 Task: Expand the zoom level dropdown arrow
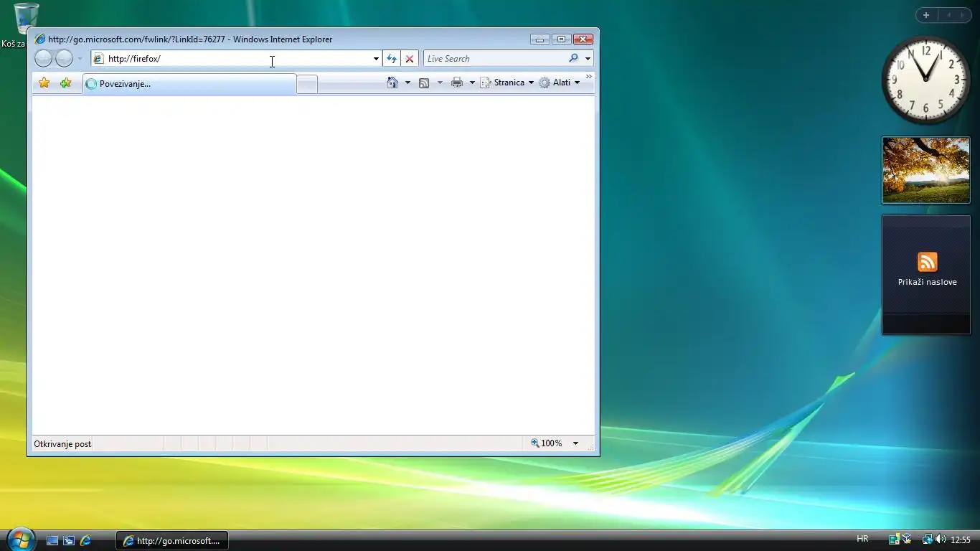[575, 443]
